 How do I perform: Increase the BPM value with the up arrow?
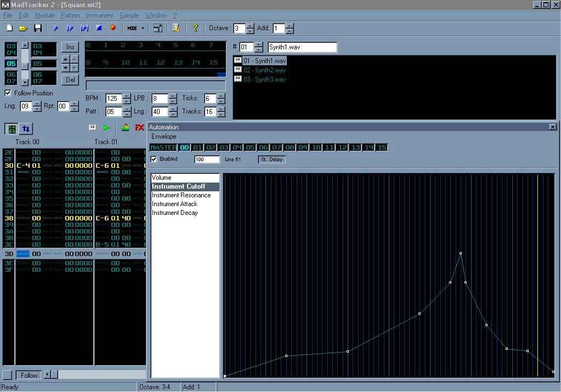tap(127, 96)
